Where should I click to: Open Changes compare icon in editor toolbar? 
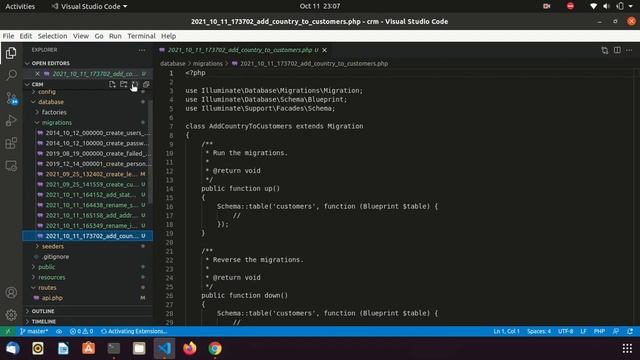tap(604, 50)
